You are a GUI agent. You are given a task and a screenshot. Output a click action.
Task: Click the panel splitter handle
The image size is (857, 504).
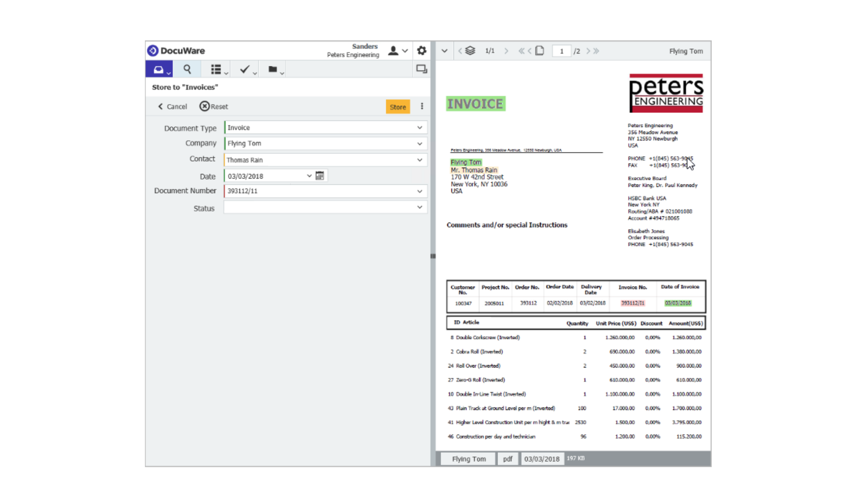[x=433, y=256]
